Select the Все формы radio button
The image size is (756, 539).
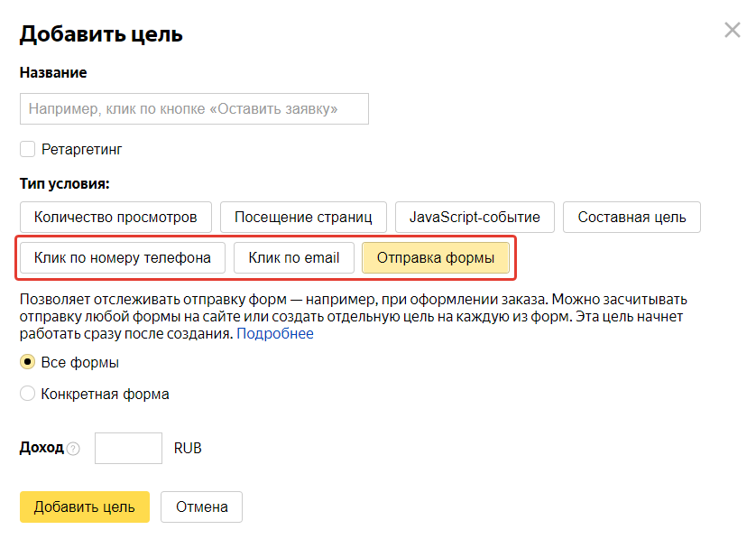point(27,362)
